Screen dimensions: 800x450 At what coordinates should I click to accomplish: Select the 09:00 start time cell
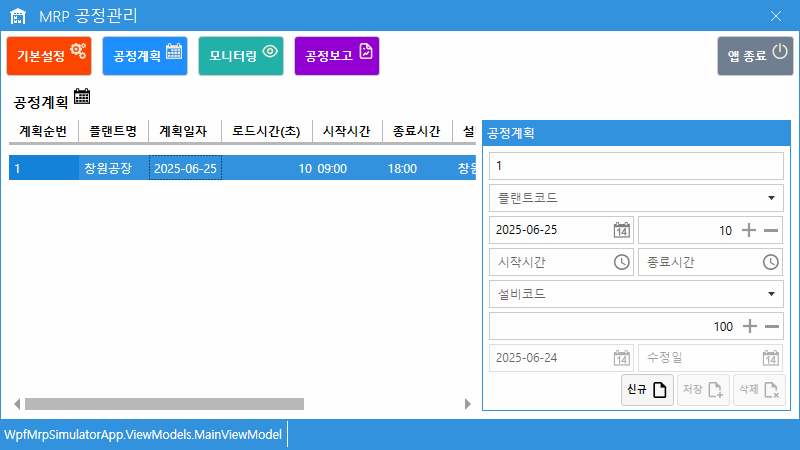click(347, 168)
